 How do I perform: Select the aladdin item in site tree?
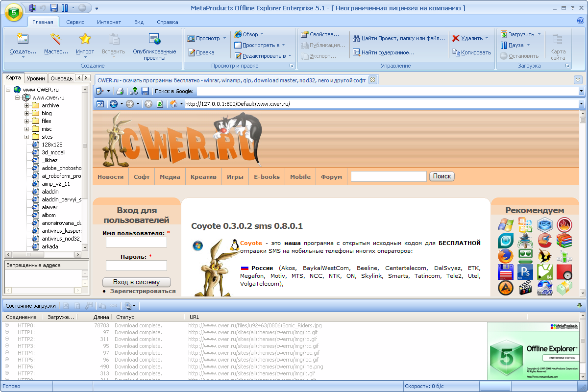tap(50, 192)
